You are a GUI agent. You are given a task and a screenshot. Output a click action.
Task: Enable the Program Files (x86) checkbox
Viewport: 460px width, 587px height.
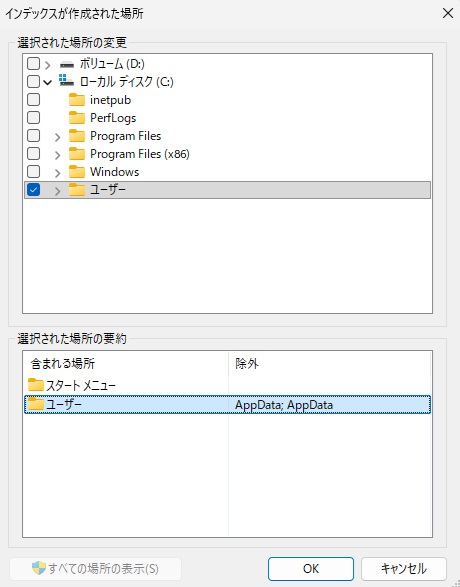(33, 153)
